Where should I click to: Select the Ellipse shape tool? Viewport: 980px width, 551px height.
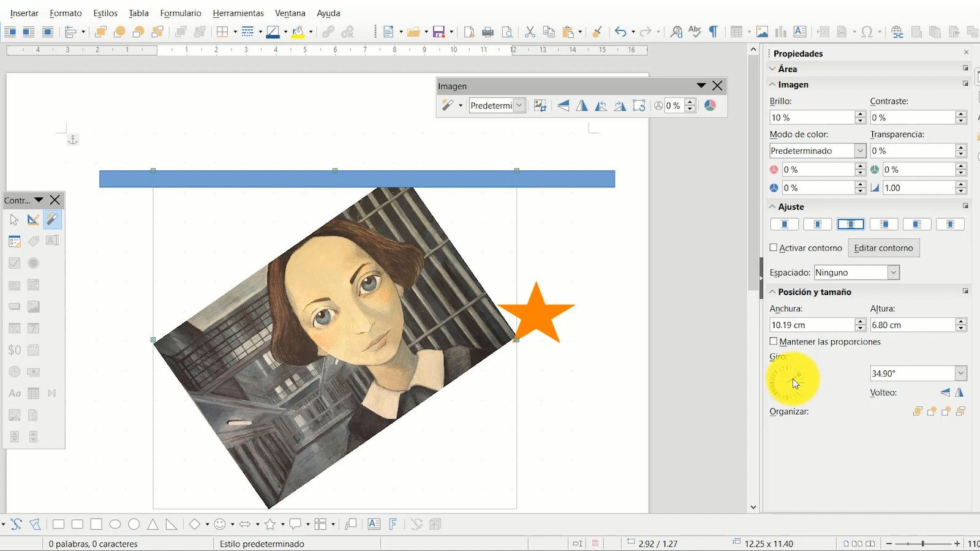point(115,524)
